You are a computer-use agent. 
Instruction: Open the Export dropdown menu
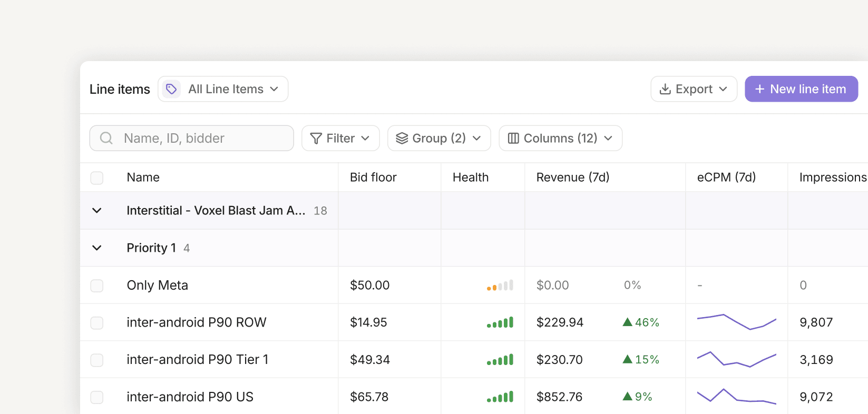pyautogui.click(x=694, y=89)
